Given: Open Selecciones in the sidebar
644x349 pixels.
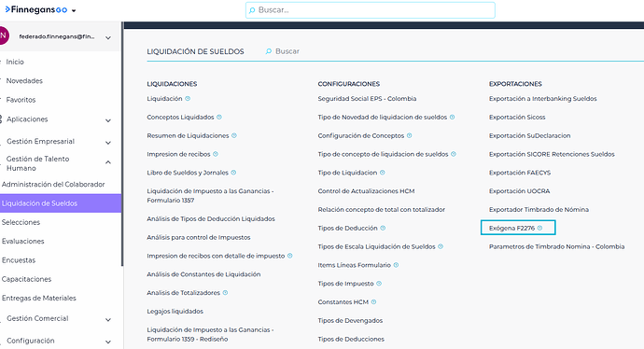Looking at the screenshot, I should click(x=21, y=222).
